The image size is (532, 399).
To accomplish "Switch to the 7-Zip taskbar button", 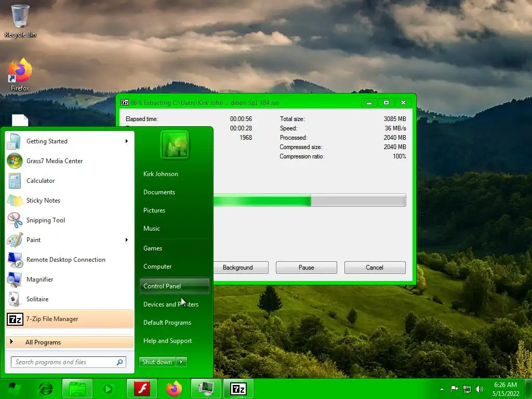I will 238,389.
